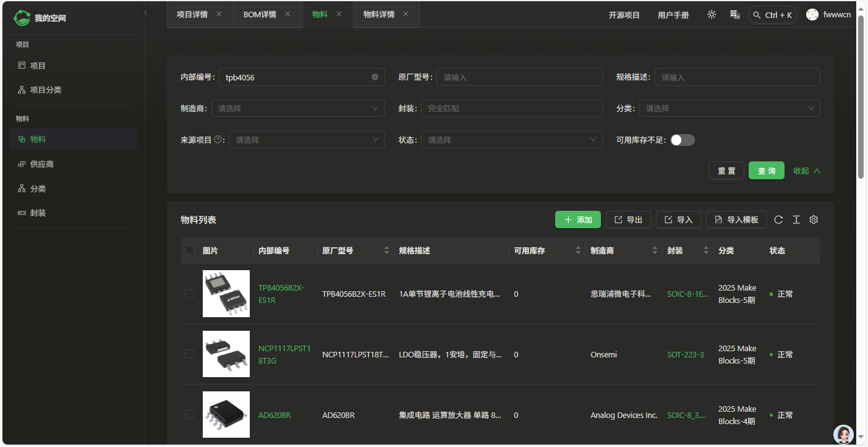This screenshot has width=868, height=447.
Task: Collapse the left sidebar with the chevron
Action: [x=145, y=12]
